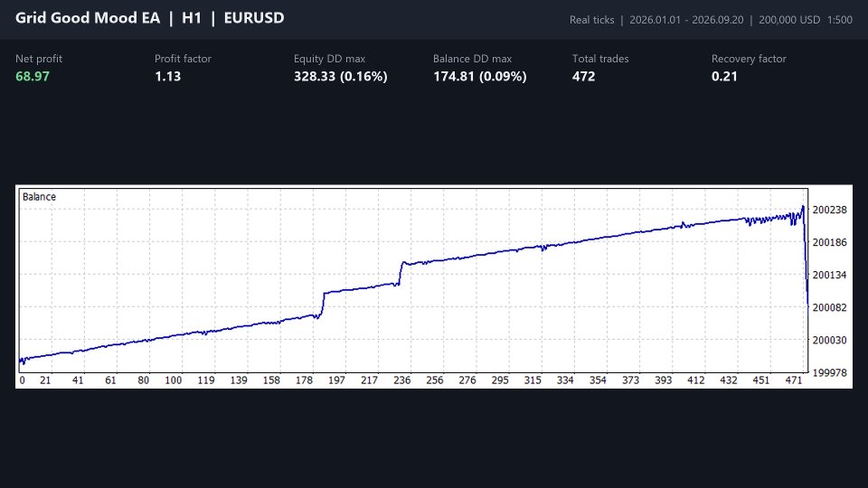
Task: Click the y-axis value 200030
Action: click(829, 341)
